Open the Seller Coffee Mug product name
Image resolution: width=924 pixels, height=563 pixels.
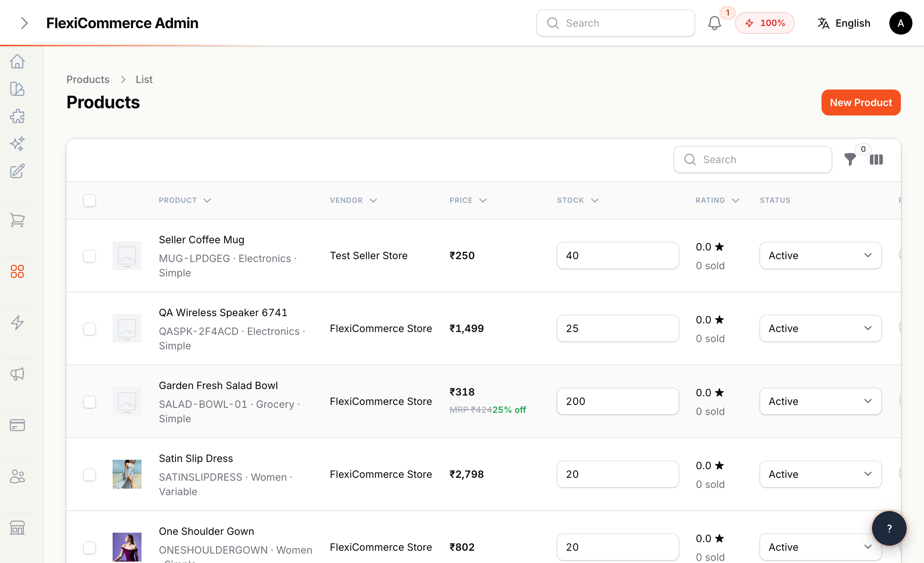click(x=201, y=240)
